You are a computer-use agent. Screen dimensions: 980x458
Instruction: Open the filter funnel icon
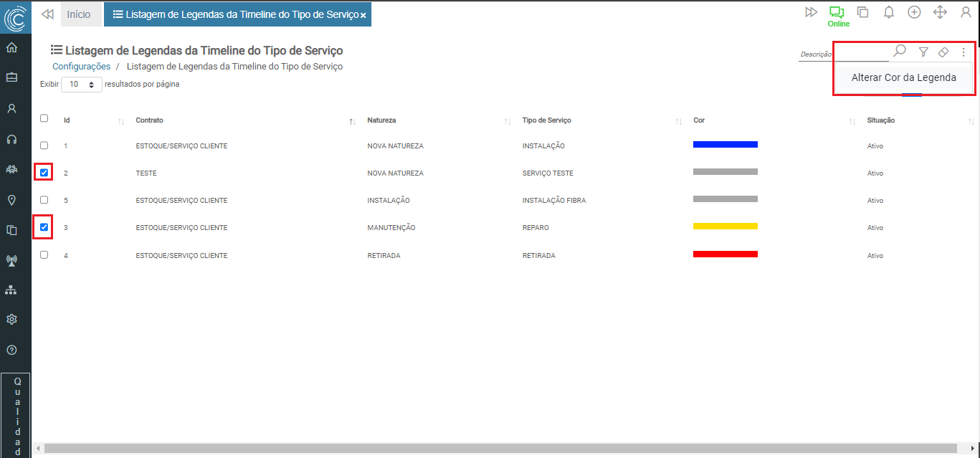tap(923, 52)
